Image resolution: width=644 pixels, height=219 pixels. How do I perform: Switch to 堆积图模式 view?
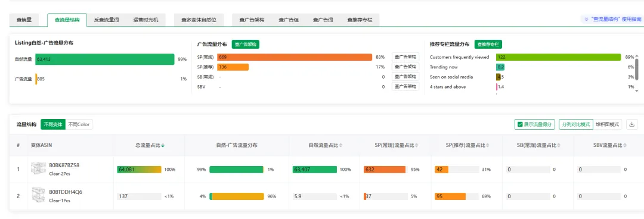tap(608, 124)
